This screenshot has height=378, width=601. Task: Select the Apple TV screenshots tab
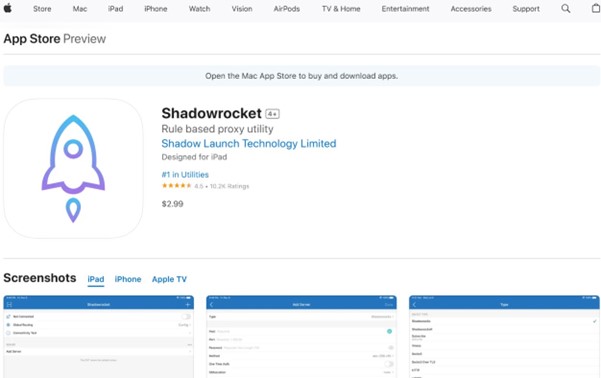[x=169, y=279]
